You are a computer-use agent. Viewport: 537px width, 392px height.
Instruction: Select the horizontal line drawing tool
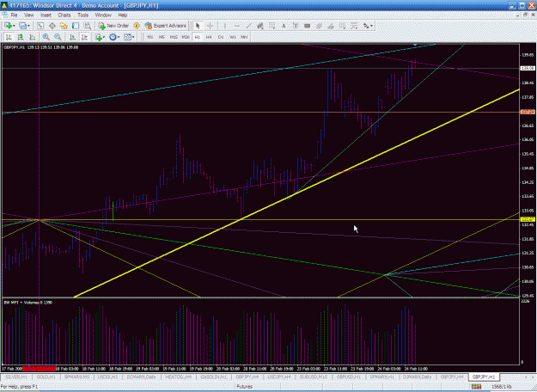pos(236,26)
